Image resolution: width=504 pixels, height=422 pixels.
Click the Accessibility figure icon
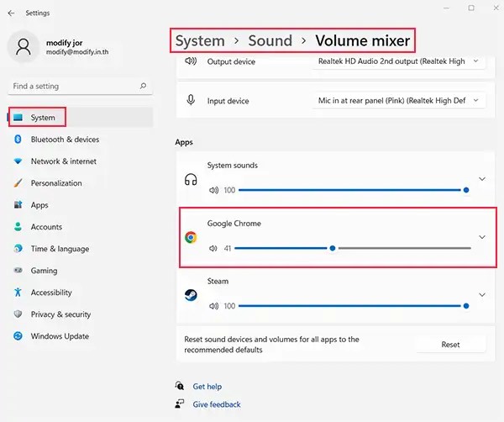(x=18, y=292)
